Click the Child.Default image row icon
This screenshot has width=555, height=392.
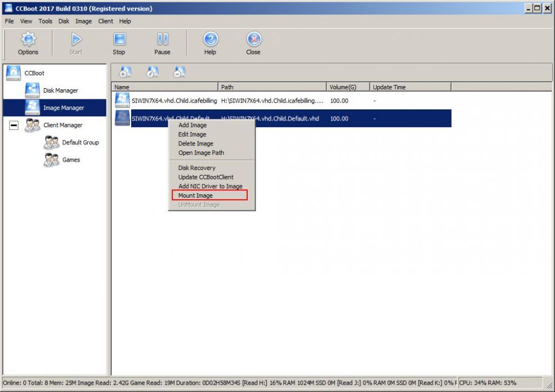click(122, 118)
